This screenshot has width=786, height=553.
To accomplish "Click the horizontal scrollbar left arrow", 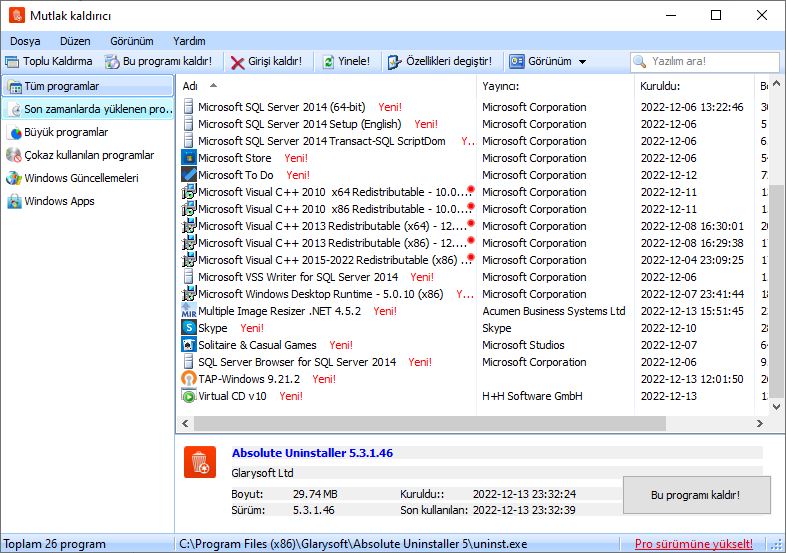I will coord(185,424).
